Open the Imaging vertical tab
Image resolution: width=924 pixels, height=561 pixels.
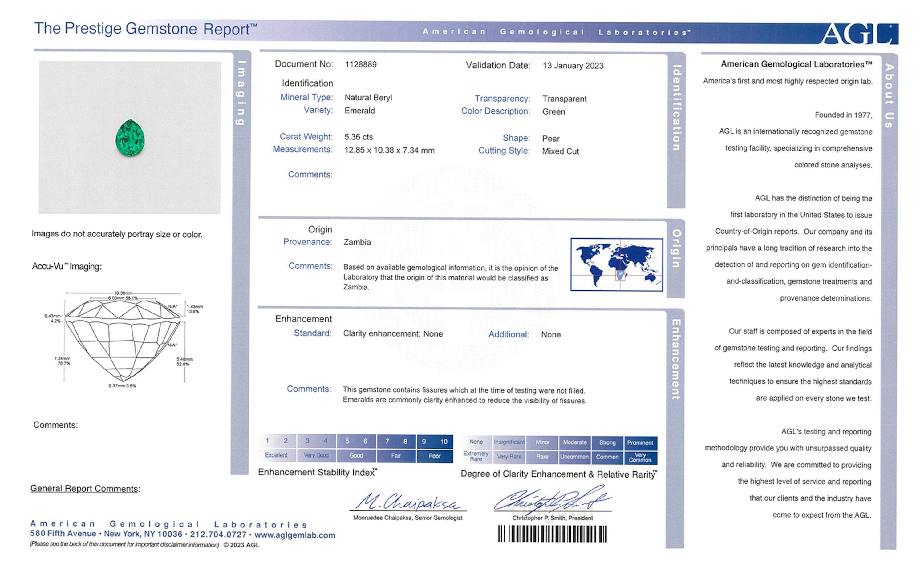point(242,93)
